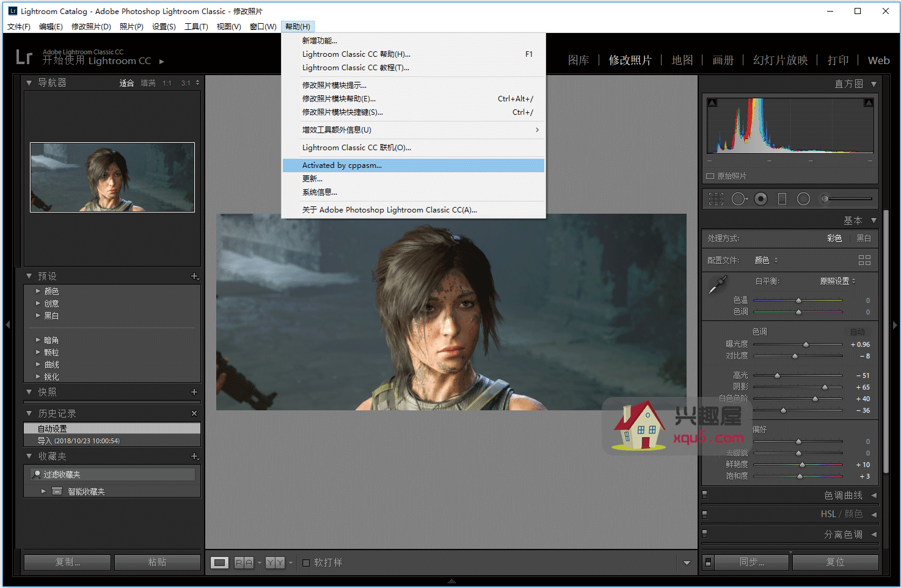The image size is (901, 588).
Task: Open the File (文件) menu
Action: 19,26
